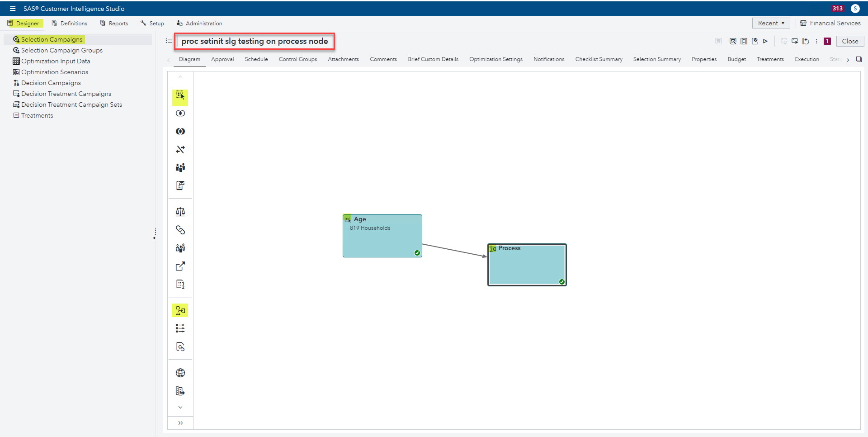Pick the document with envelope node icon

point(180,185)
